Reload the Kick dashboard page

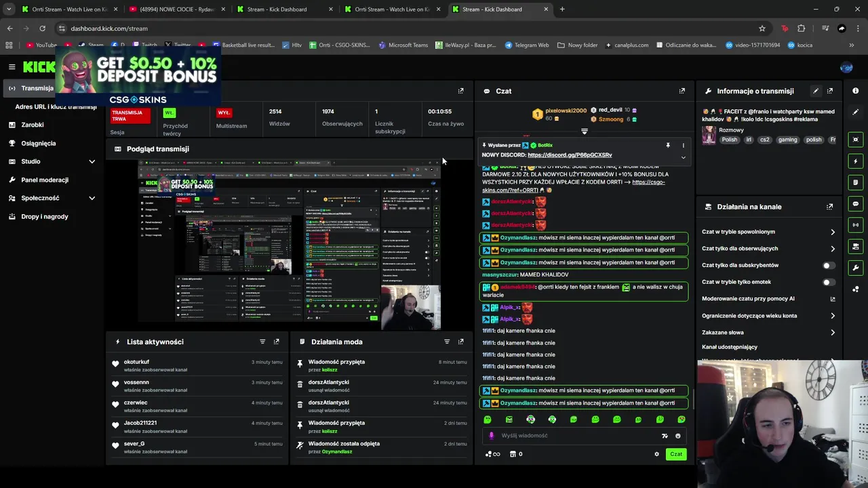(42, 28)
